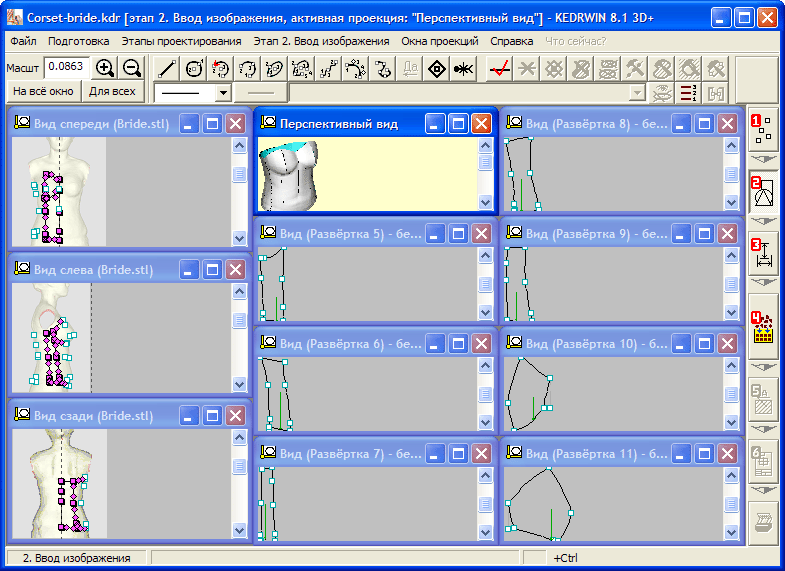Viewport: 785px width, 571px height.
Task: Expand the arrow below stage 1 sidebar icon
Action: 764,159
